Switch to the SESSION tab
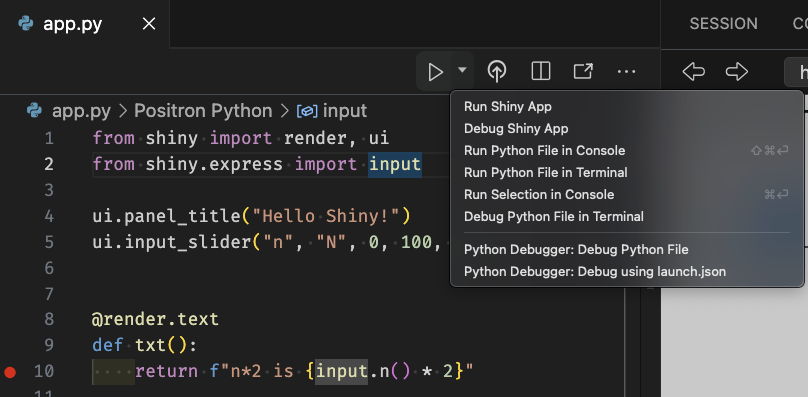 click(x=723, y=24)
